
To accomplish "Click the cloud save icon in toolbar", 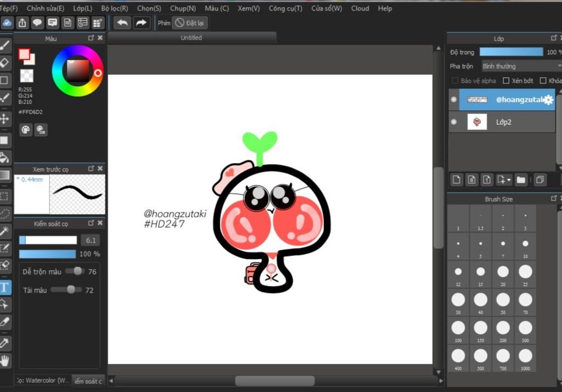I will tap(7, 23).
